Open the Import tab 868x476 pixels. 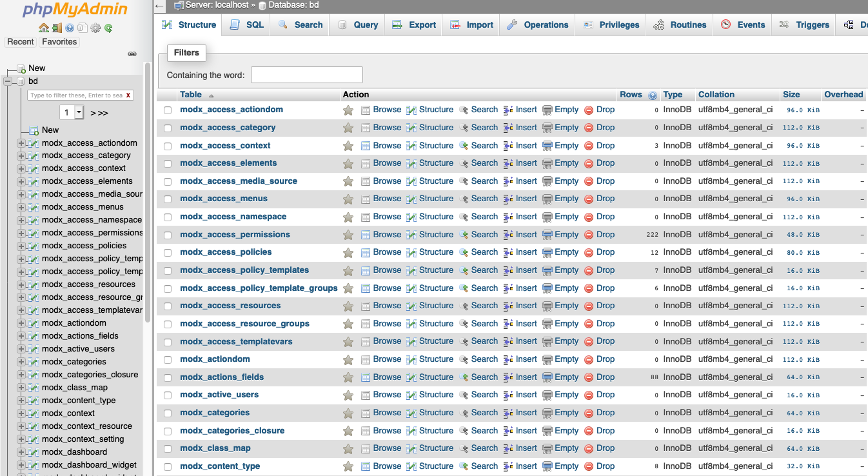[x=471, y=25]
